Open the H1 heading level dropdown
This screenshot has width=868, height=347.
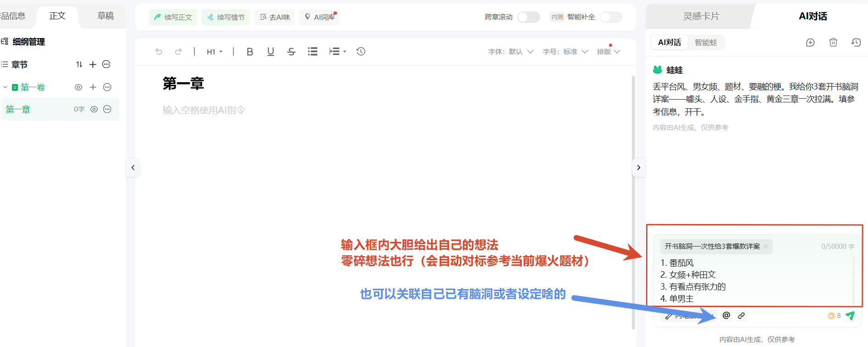pyautogui.click(x=215, y=51)
